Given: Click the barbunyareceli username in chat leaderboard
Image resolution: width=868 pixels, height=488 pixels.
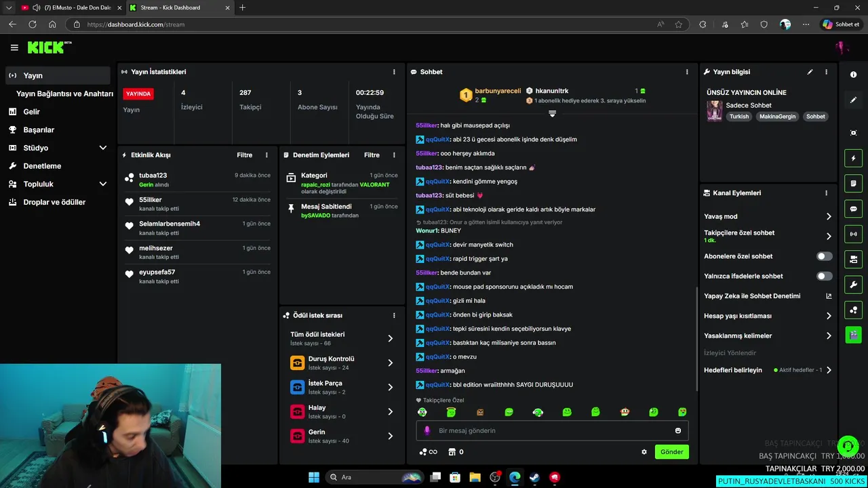Looking at the screenshot, I should tap(498, 91).
